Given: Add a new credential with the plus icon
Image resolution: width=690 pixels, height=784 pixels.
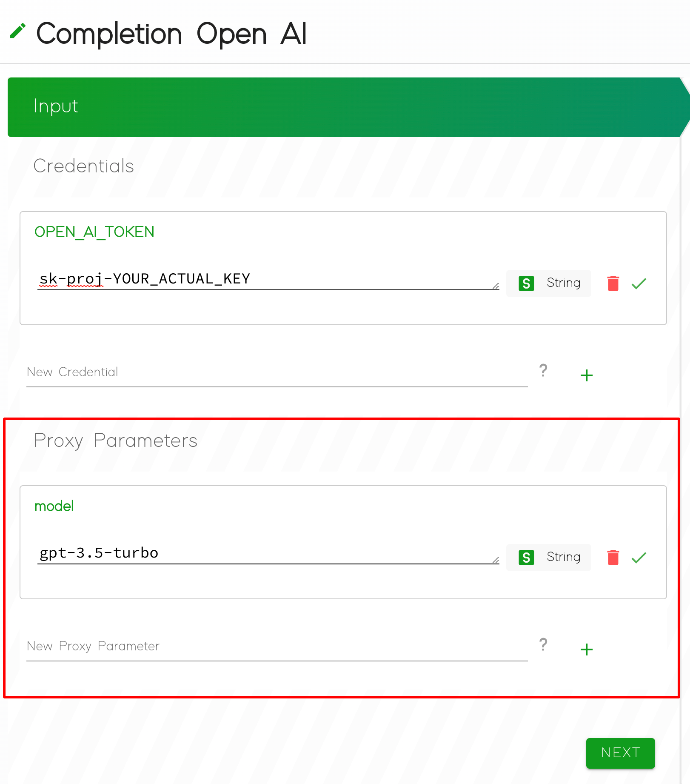Looking at the screenshot, I should coord(587,375).
